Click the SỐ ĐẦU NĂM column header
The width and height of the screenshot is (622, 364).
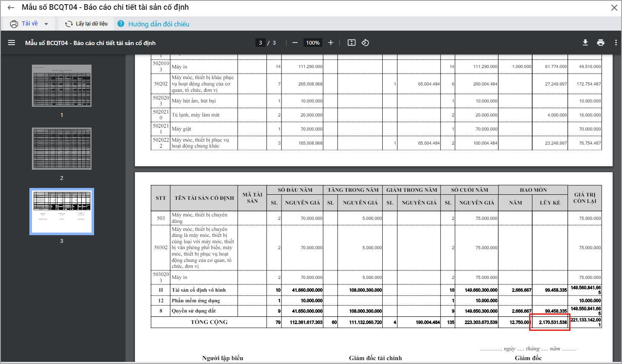(x=295, y=190)
